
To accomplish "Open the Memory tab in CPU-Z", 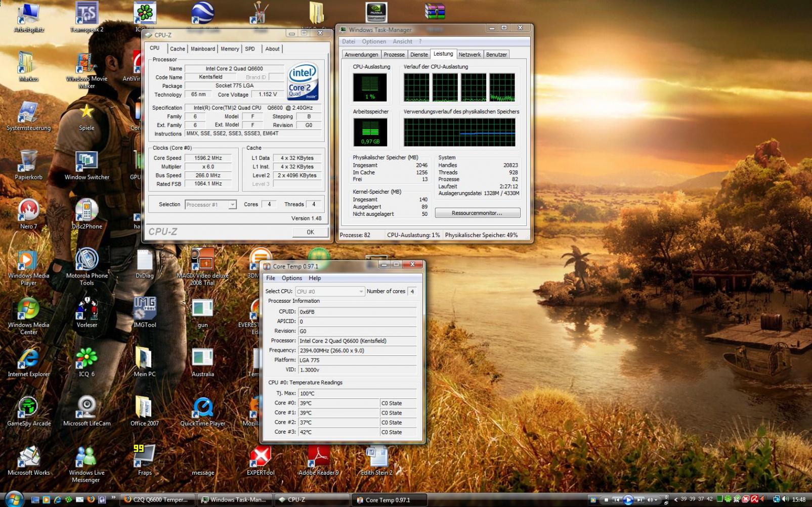I will [x=230, y=49].
